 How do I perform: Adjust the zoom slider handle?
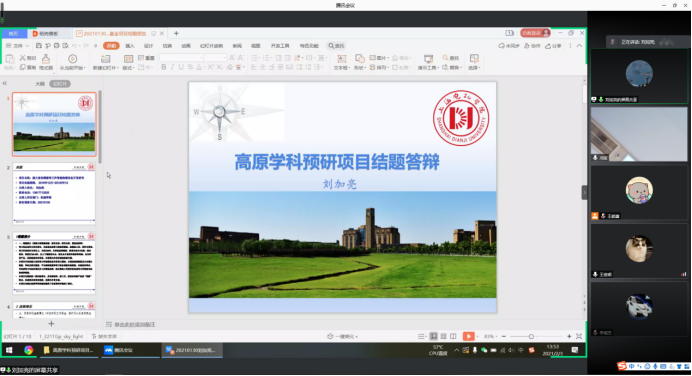pos(531,336)
